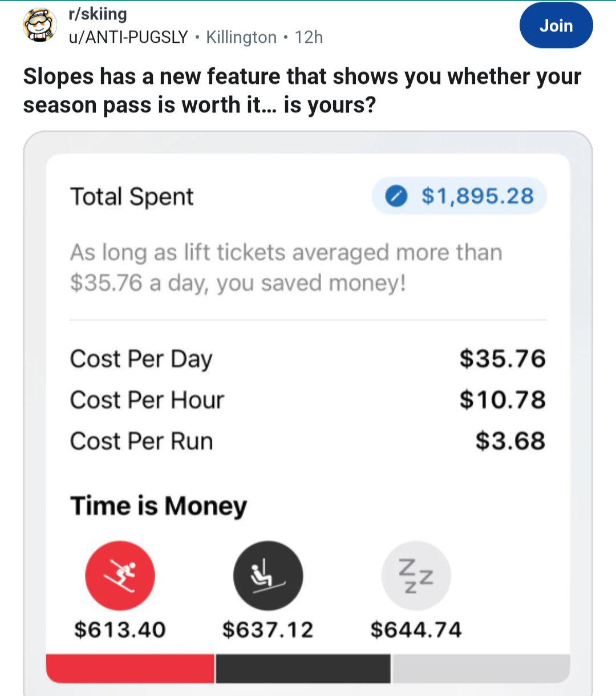Open the r/skiing subreddit link
The width and height of the screenshot is (616, 696).
tap(98, 14)
